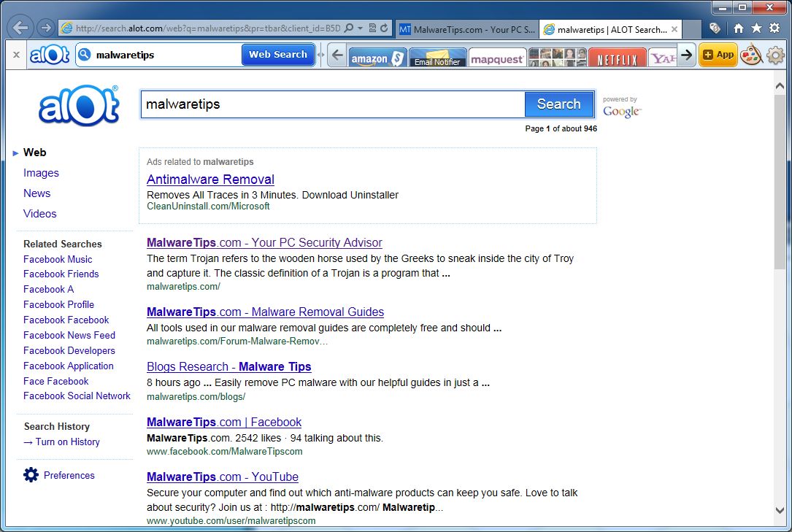Open the Yahoo toolbar shortcut
This screenshot has height=532, width=792.
pos(662,58)
